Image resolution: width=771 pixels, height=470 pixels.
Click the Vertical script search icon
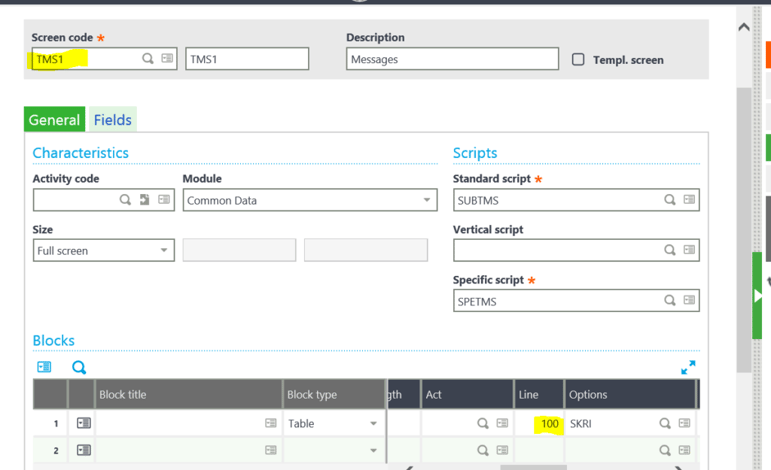click(670, 250)
